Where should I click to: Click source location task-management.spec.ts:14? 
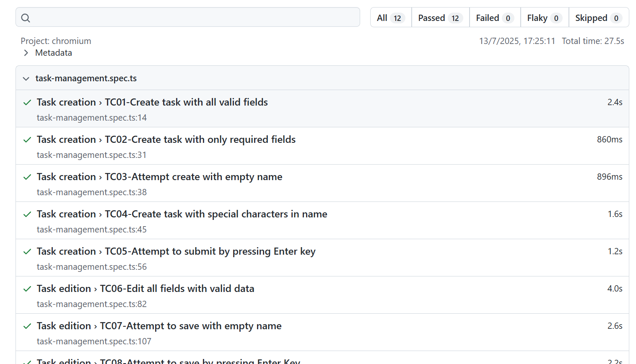[x=92, y=118]
